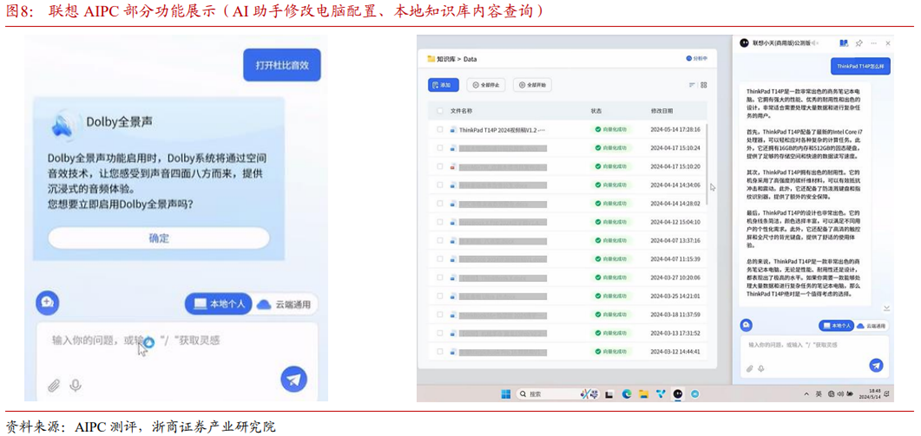Check the row dated 2024-04-12 15:04:10
Image resolution: width=921 pixels, height=436 pixels.
pos(440,222)
